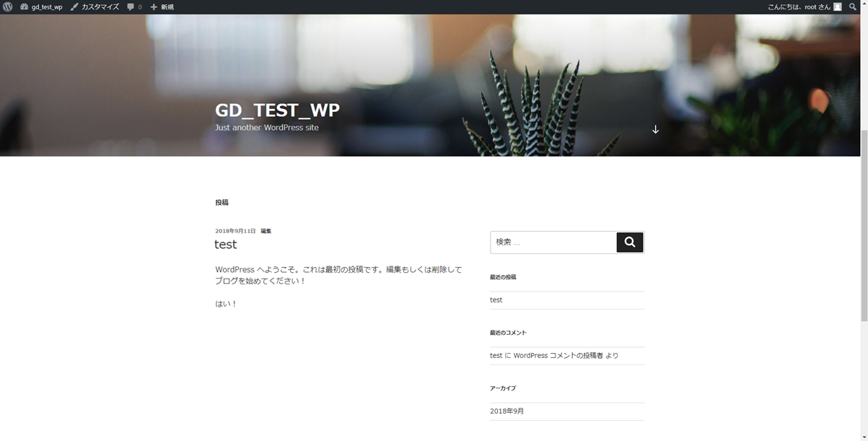Open the recent comment's test post link

(x=496, y=355)
